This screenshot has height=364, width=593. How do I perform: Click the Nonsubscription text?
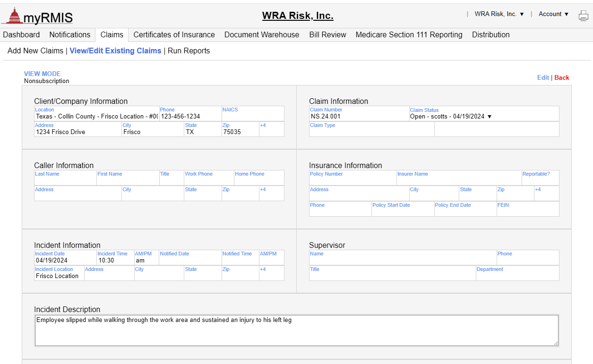tap(47, 81)
